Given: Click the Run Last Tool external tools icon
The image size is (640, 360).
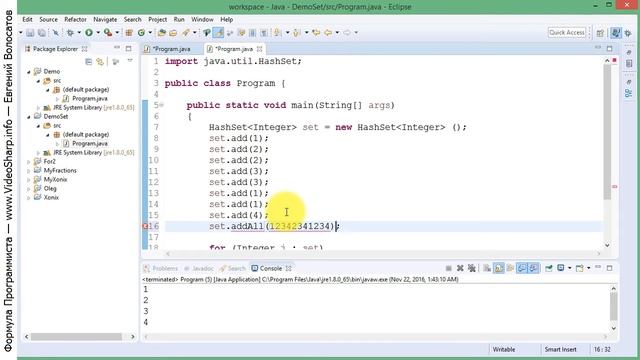Looking at the screenshot, I should [108, 33].
